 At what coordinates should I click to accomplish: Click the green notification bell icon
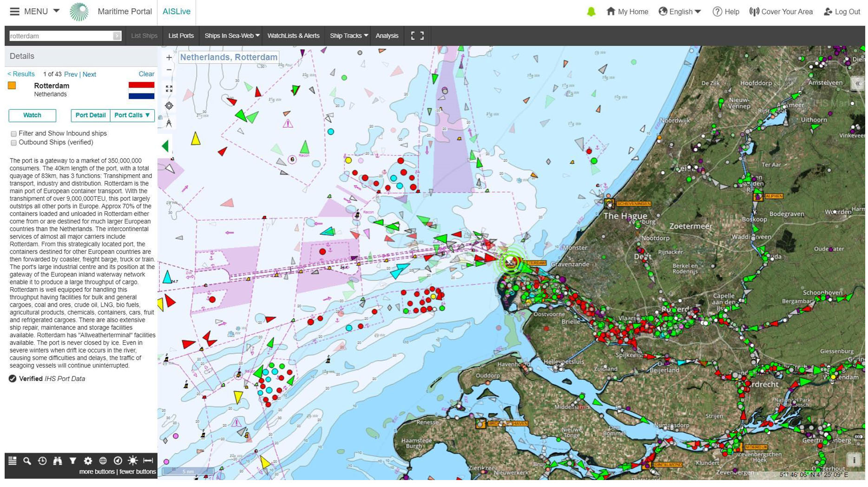(x=591, y=12)
